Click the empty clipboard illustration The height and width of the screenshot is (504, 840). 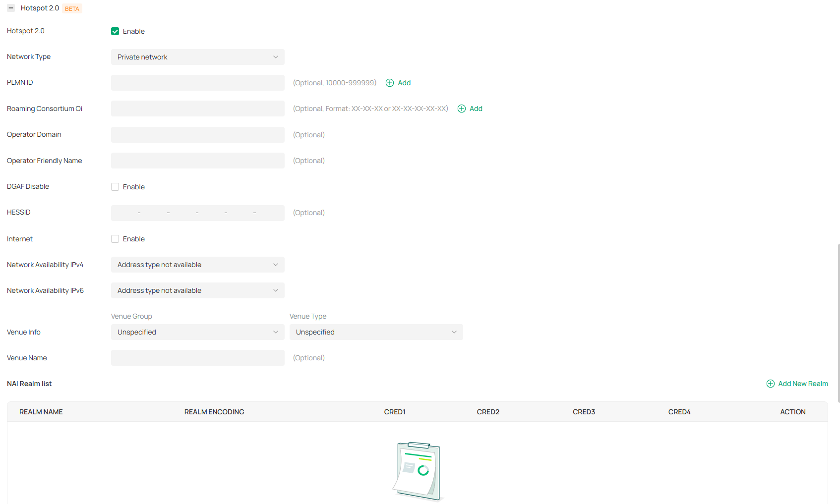418,471
